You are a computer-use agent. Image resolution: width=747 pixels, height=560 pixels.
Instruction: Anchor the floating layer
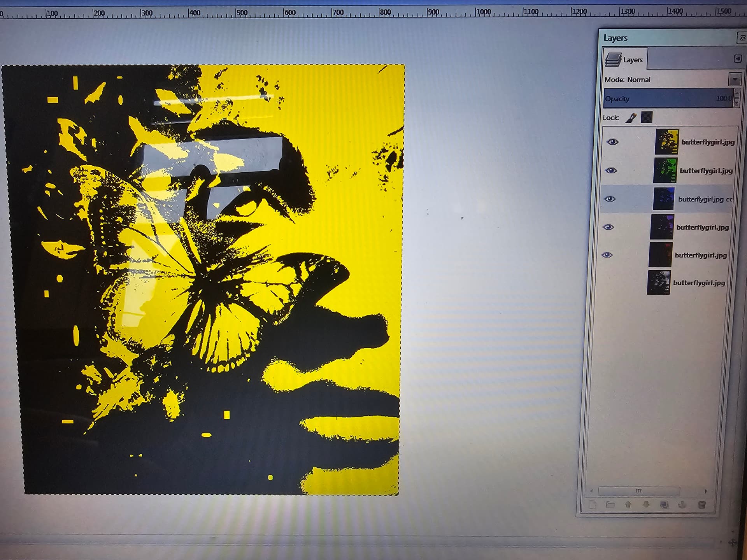(x=682, y=505)
